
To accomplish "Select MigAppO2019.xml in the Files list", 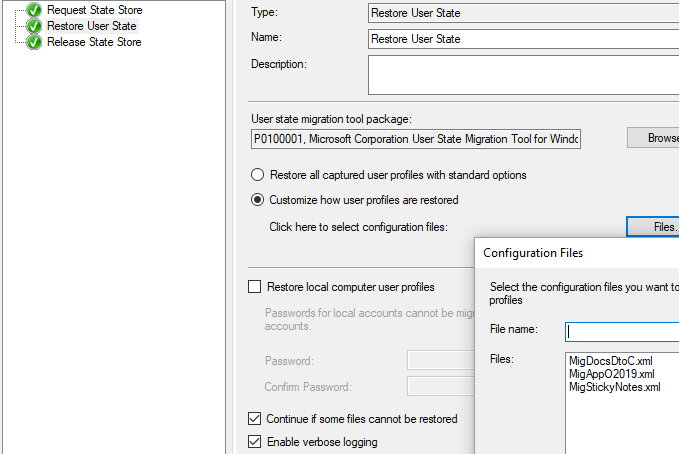I will [x=611, y=373].
